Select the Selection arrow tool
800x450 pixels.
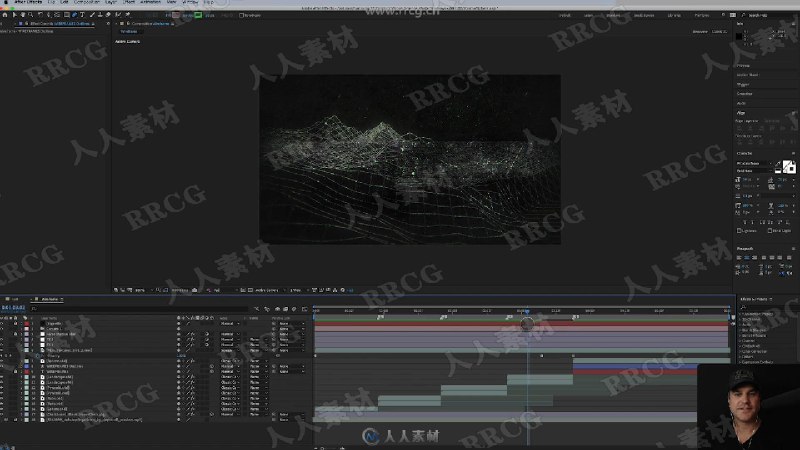[14, 15]
